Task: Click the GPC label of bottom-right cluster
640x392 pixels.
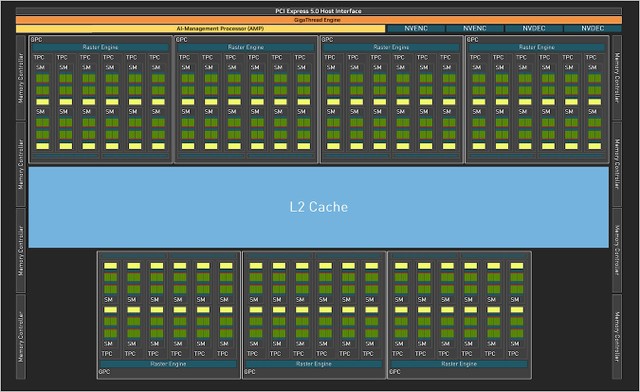Action: (x=395, y=372)
